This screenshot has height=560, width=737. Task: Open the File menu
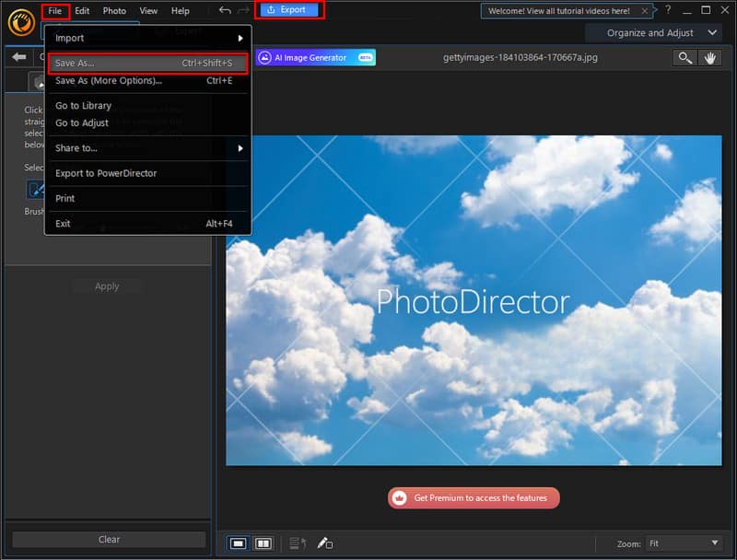55,11
